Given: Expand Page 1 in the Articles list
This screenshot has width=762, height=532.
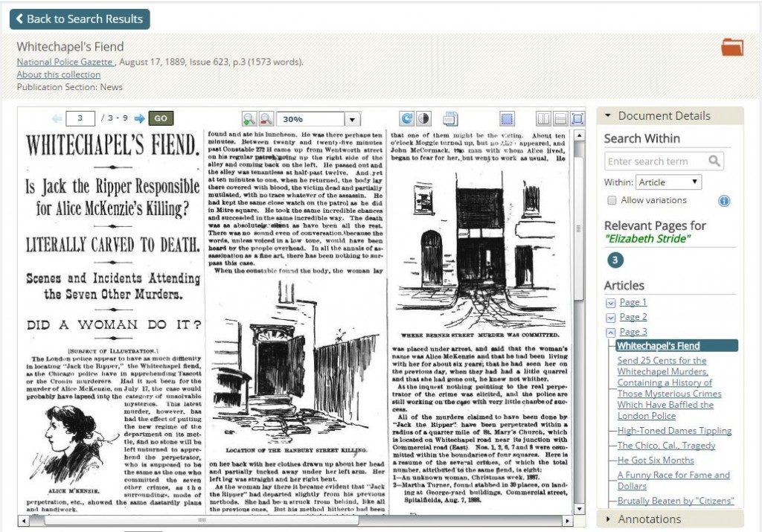Looking at the screenshot, I should pos(612,302).
